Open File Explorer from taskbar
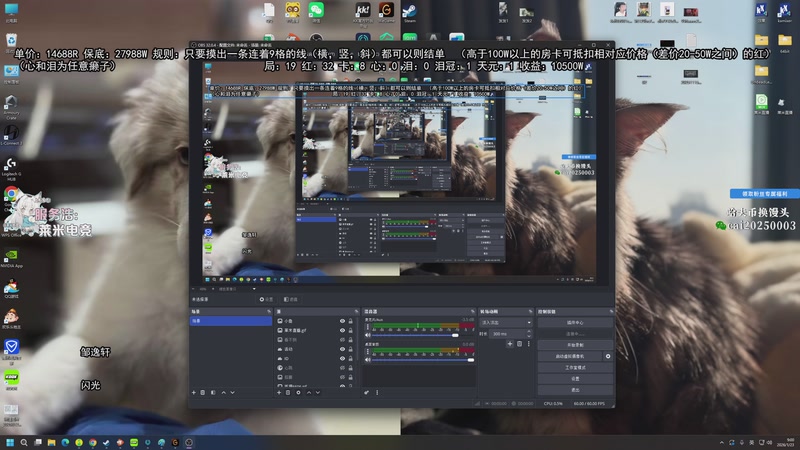The image size is (800, 450). [x=51, y=442]
